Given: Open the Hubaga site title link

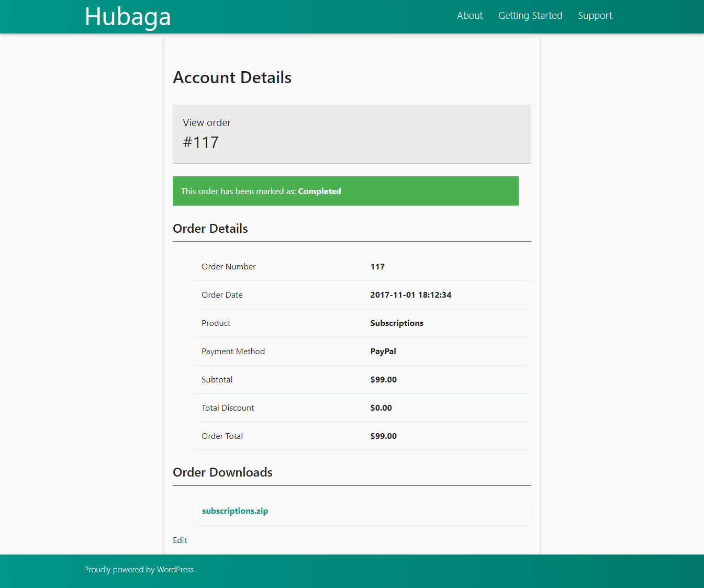Looking at the screenshot, I should (x=128, y=17).
